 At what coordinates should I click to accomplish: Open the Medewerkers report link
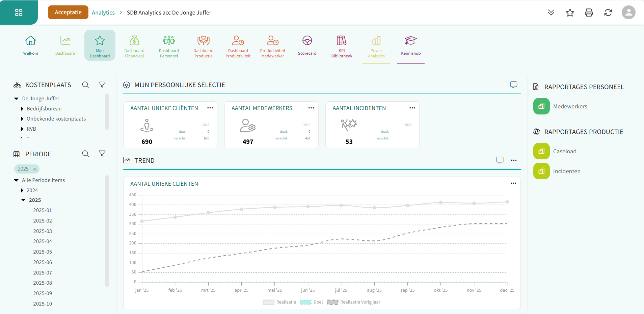tap(570, 106)
